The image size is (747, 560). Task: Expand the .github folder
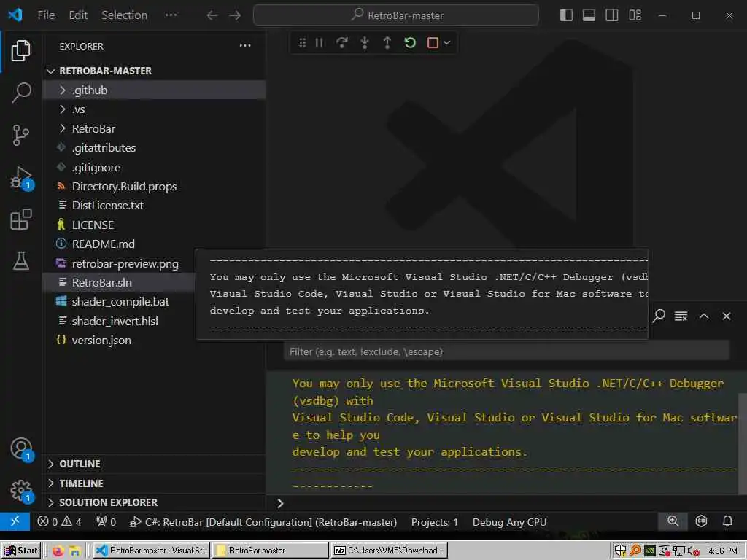154,90
